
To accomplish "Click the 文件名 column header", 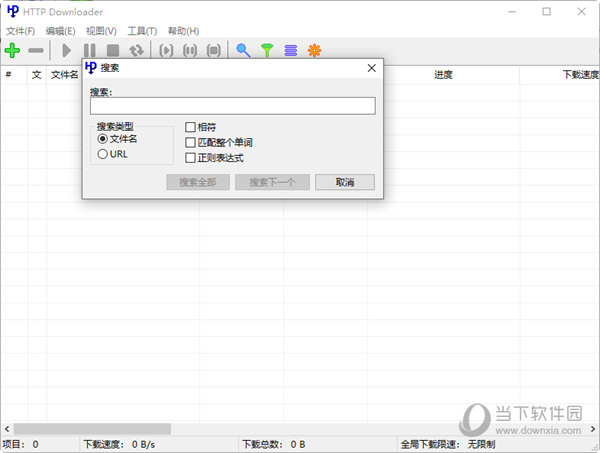I will (64, 75).
